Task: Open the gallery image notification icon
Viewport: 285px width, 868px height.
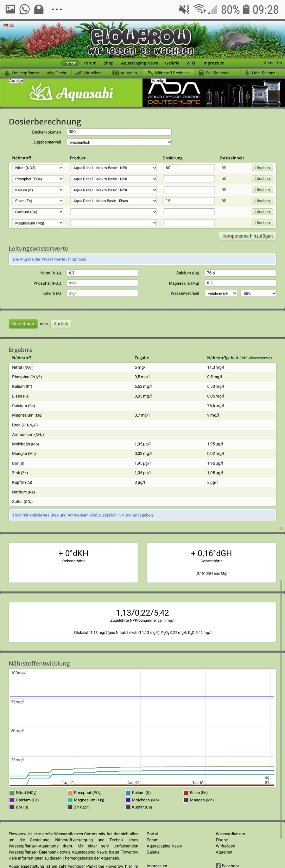Action: (x=10, y=9)
